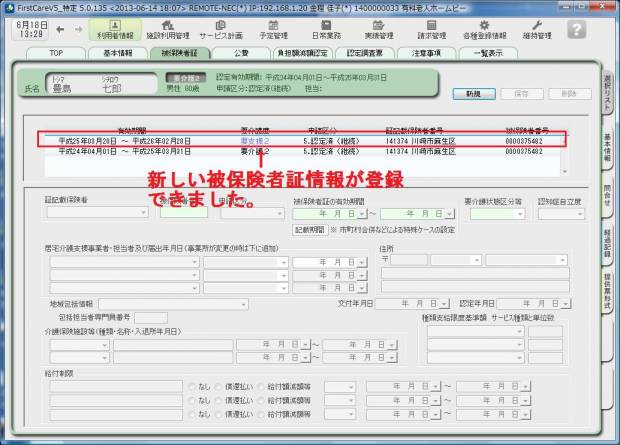Image resolution: width=620 pixels, height=445 pixels.
Task: Select the newly registered insurance record row
Action: 300,142
